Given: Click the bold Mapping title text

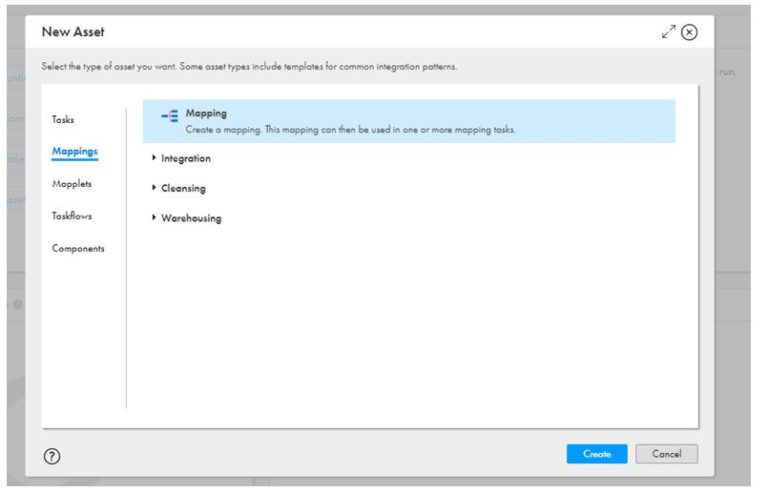Looking at the screenshot, I should click(206, 113).
